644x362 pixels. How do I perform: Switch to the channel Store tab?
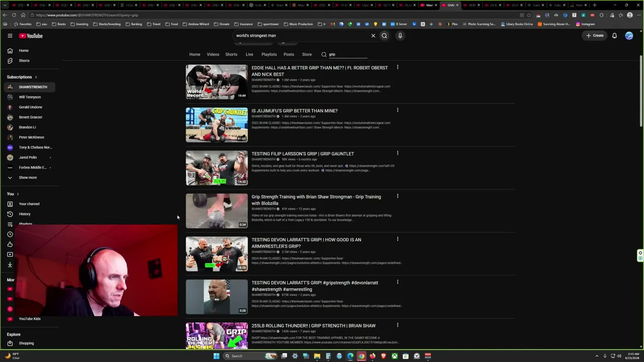coord(307,54)
